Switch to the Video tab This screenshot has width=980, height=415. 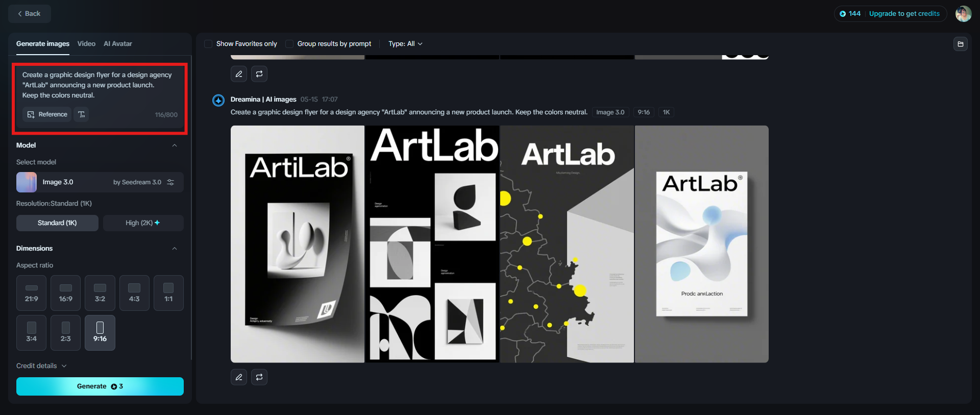click(86, 44)
